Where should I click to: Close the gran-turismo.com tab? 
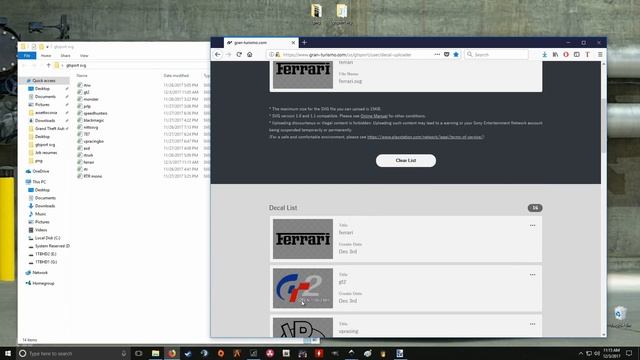[293, 42]
